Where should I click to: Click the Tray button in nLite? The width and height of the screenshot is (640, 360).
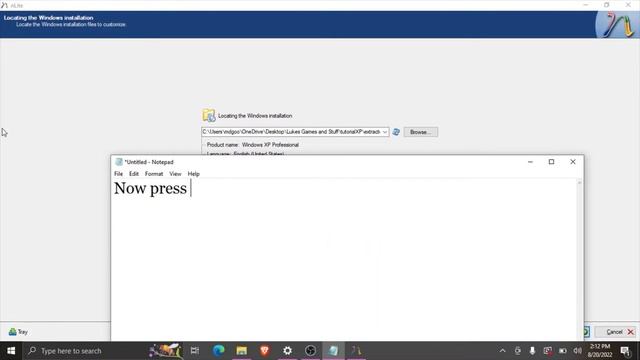click(x=18, y=332)
